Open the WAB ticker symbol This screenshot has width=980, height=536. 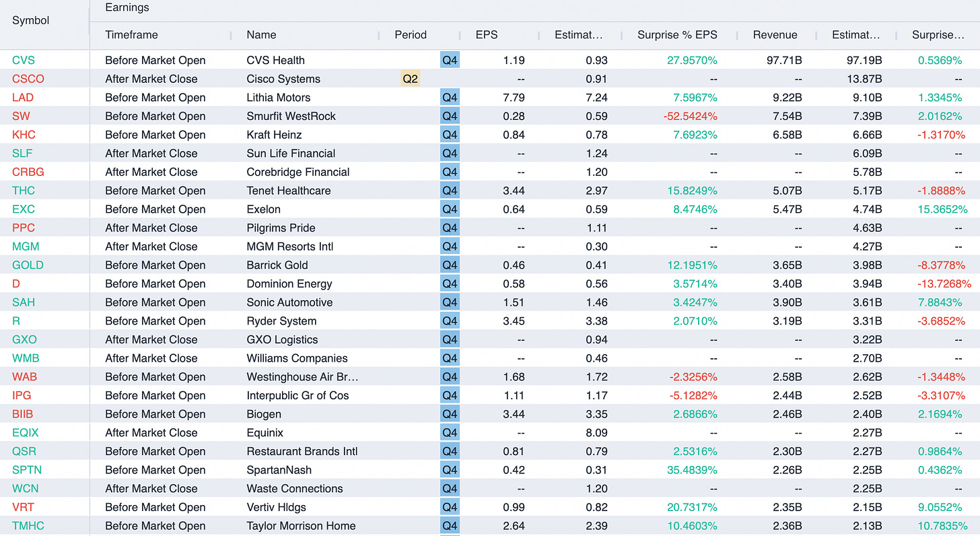click(x=24, y=377)
